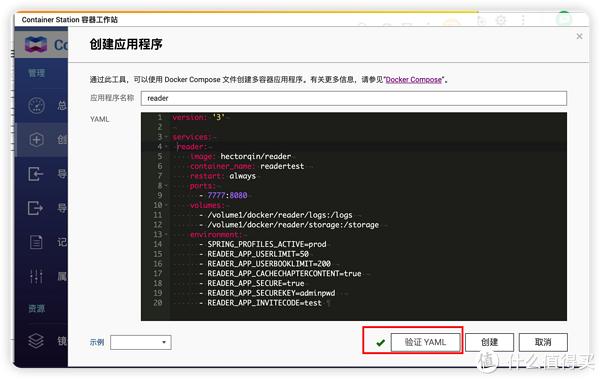Open the Images layers sidebar icon
Screen dimensions: 600x379
36,340
